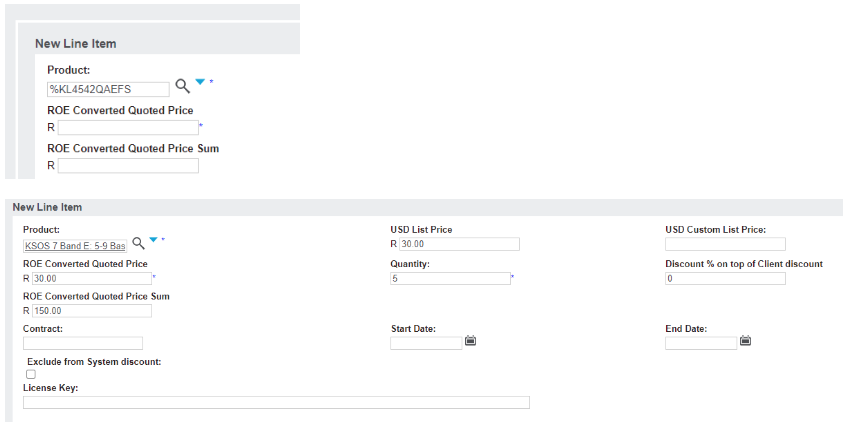Click the Product field showing KSOS 7 Band

click(75, 245)
